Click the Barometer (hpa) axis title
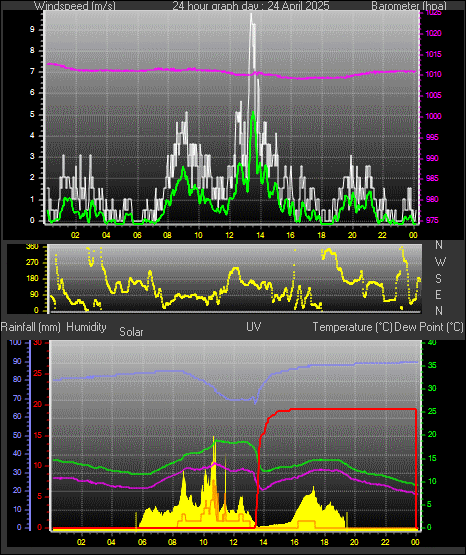Viewport: 466px width, 555px height. coord(409,5)
